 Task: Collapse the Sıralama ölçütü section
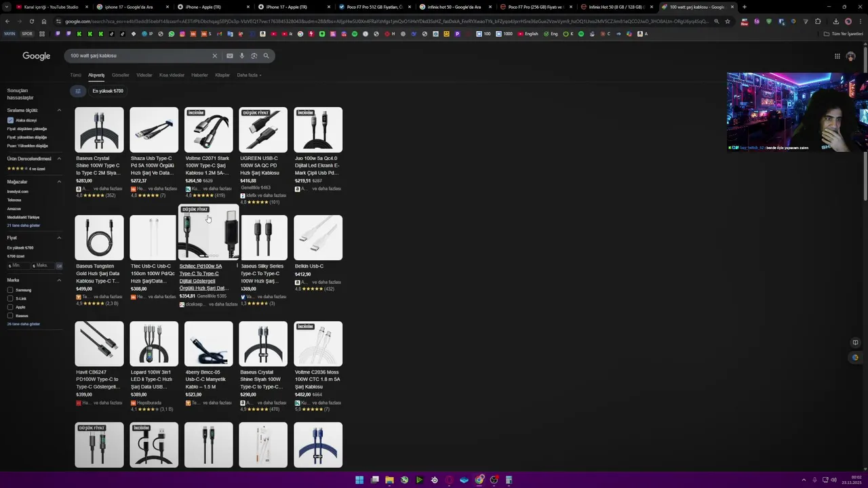pos(59,110)
